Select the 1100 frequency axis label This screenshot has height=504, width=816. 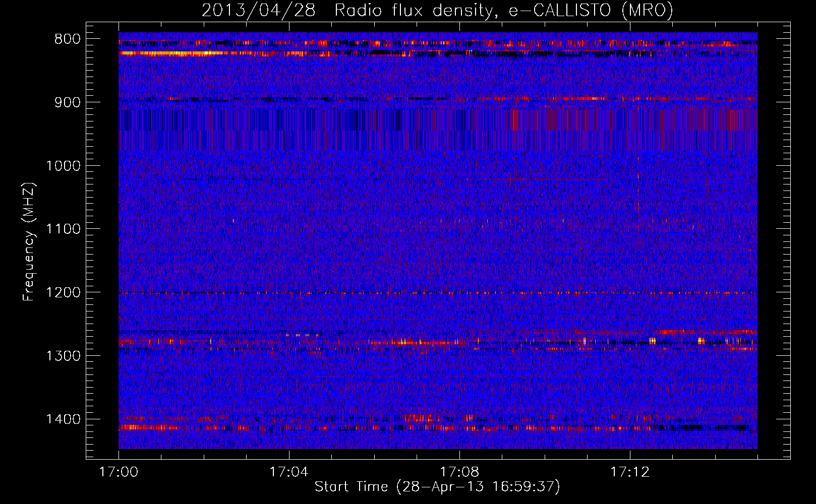click(63, 229)
